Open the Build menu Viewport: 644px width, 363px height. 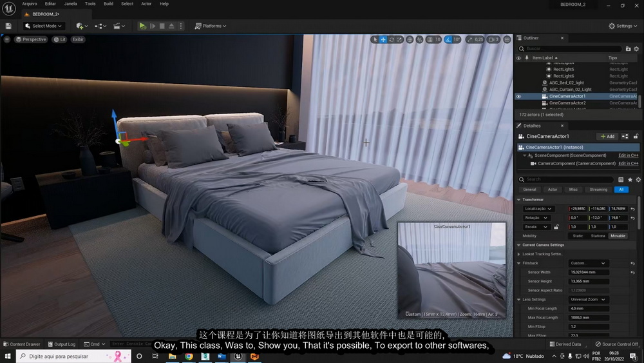coord(108,4)
